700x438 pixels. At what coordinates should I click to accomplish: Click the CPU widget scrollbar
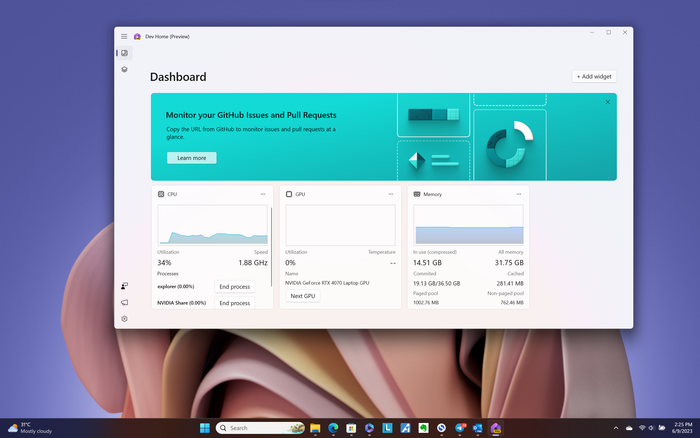(271, 247)
